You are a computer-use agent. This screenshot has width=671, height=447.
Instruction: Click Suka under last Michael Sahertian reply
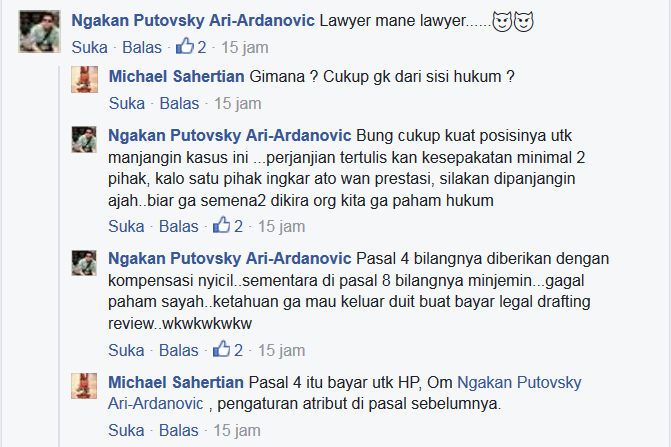point(126,430)
